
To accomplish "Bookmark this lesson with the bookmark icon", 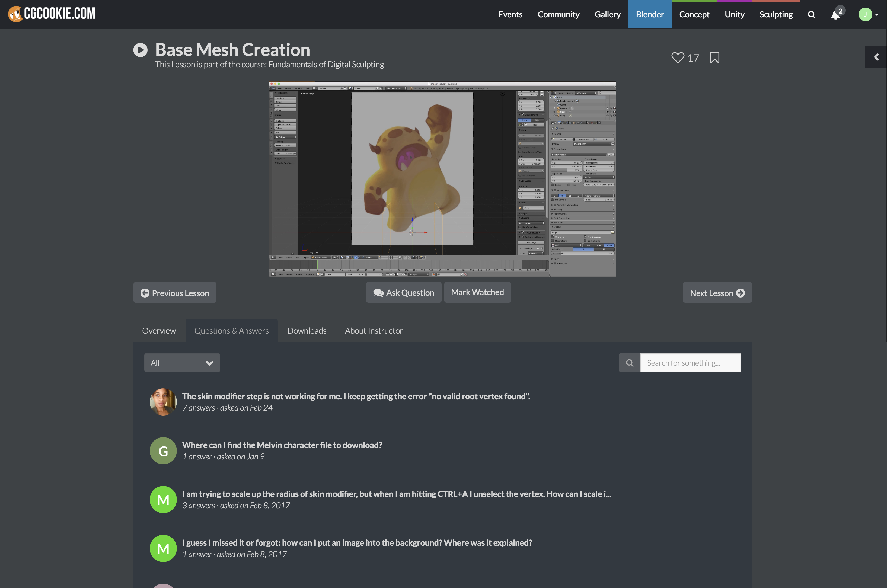I will click(x=714, y=58).
